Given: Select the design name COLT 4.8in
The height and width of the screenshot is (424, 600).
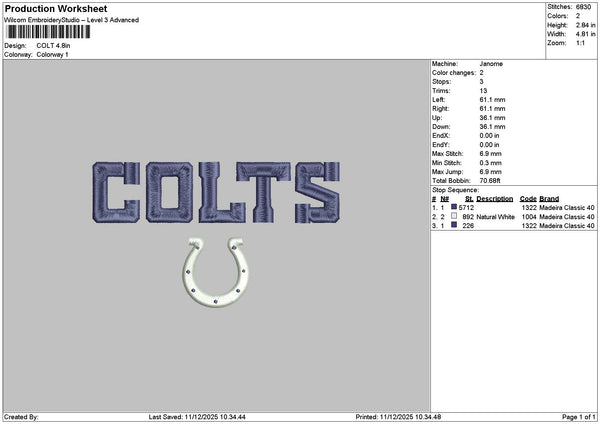Looking at the screenshot, I should point(53,46).
